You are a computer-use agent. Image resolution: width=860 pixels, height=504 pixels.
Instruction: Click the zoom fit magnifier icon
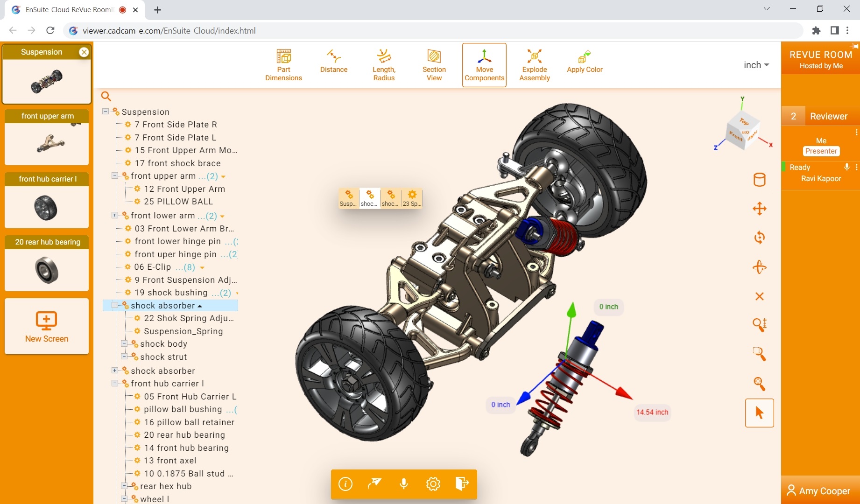(x=760, y=384)
